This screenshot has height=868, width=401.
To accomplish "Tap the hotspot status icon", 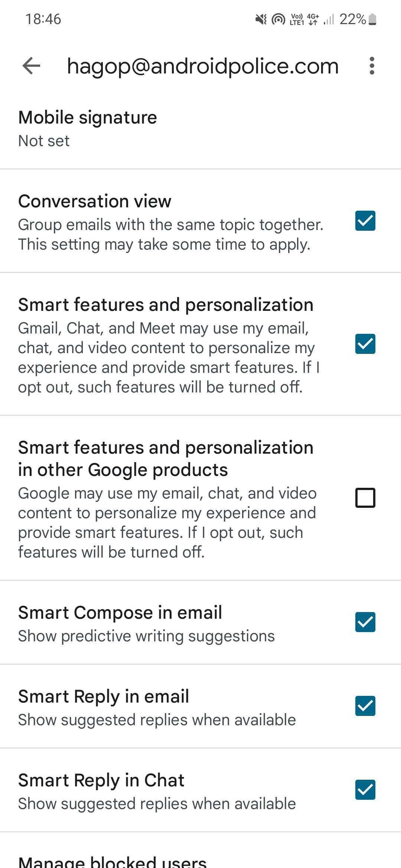I will (278, 19).
